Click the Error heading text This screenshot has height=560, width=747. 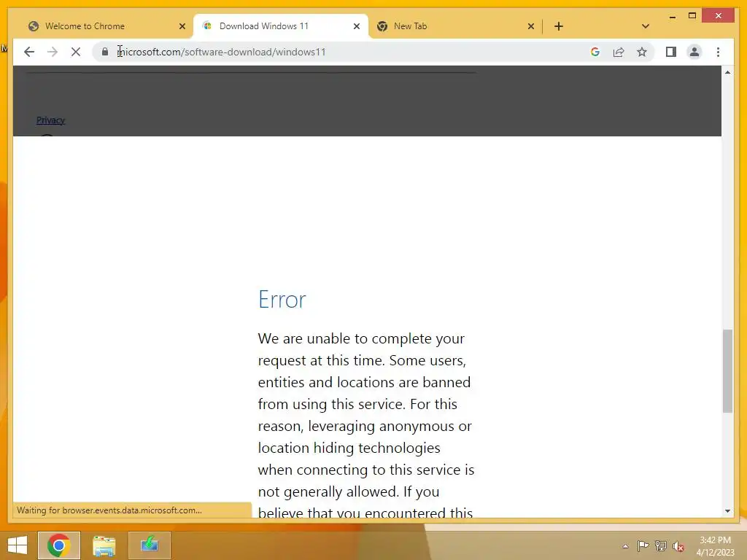coord(282,300)
